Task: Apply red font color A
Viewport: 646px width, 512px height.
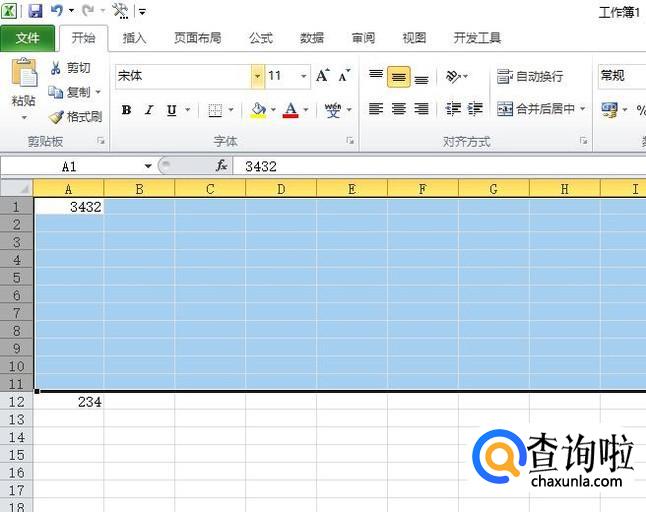Action: (x=290, y=110)
